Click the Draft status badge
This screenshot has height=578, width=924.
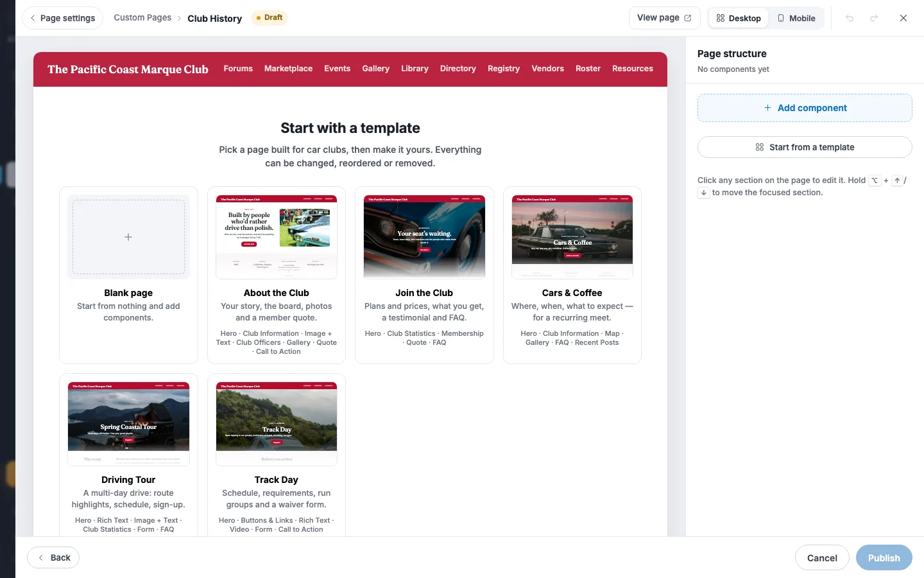(x=269, y=18)
